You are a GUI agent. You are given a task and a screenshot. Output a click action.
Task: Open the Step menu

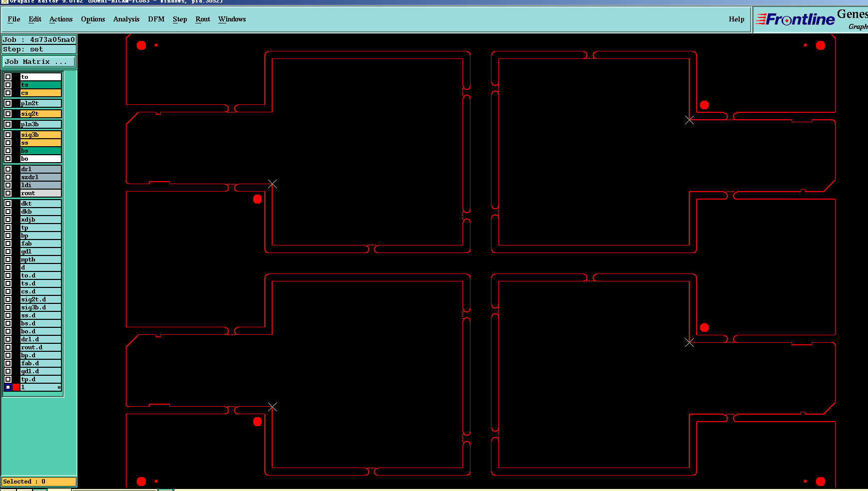tap(180, 19)
